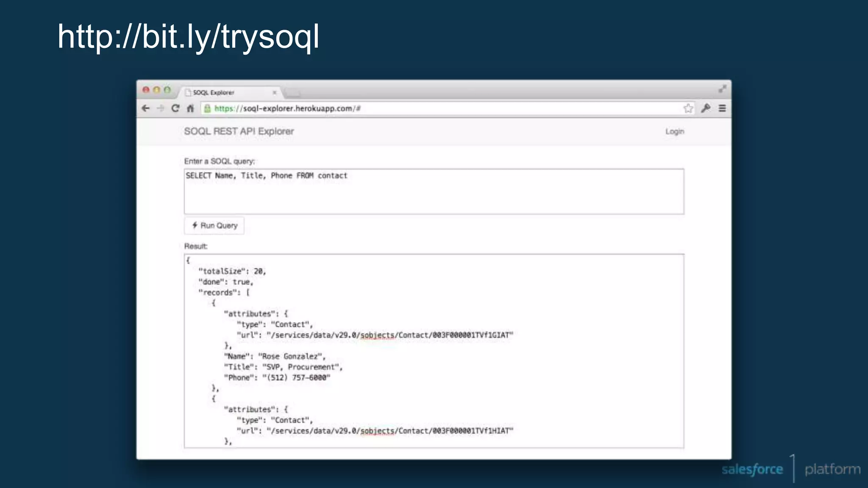868x488 pixels.
Task: Click the fullscreen arrows icon
Action: 722,89
